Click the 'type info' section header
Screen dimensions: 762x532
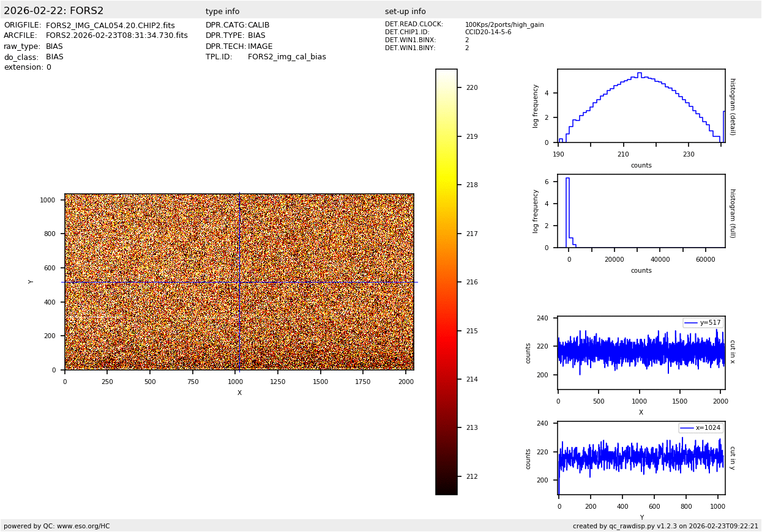click(x=222, y=12)
